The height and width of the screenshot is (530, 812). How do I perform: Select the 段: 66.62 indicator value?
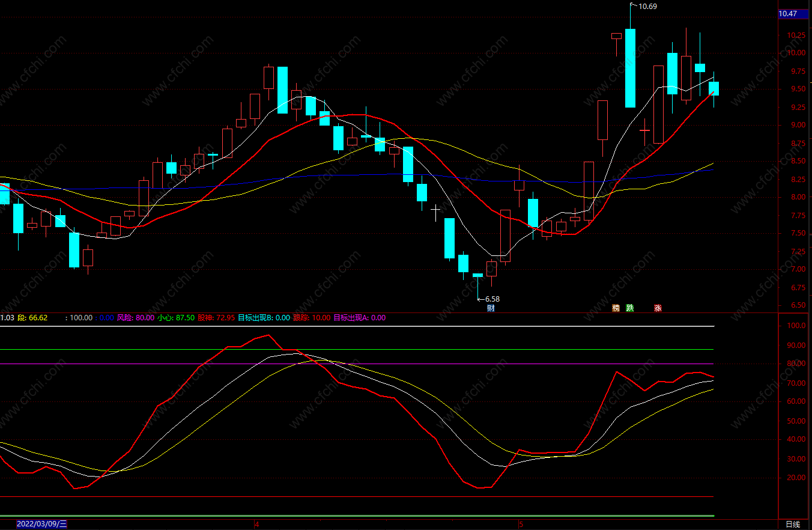coord(32,318)
